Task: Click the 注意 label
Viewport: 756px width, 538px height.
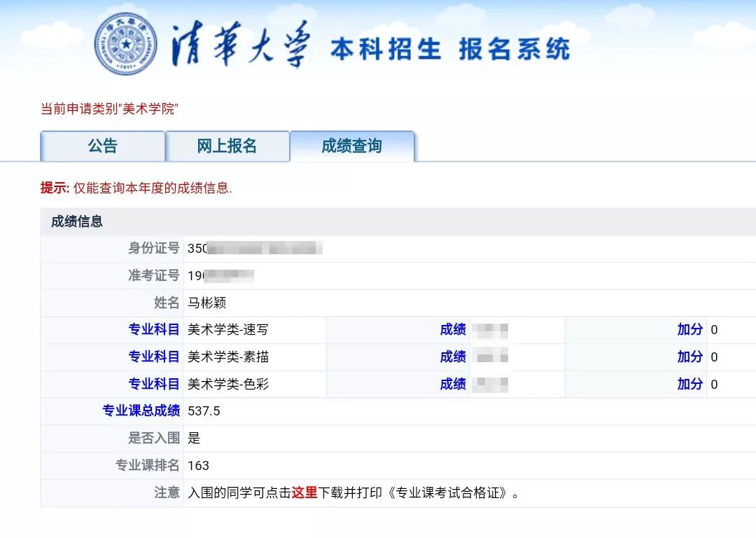Action: click(167, 492)
